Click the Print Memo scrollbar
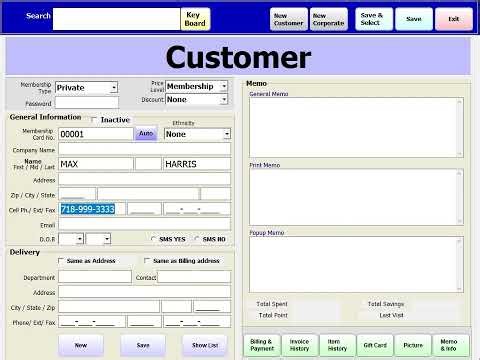The width and height of the screenshot is (480, 360). (x=459, y=197)
